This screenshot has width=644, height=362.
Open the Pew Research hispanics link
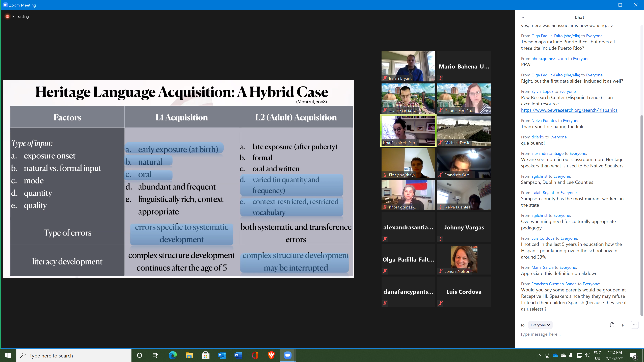click(x=569, y=110)
